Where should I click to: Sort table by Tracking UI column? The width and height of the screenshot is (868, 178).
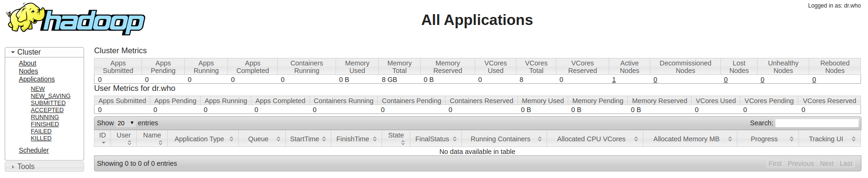coord(829,139)
